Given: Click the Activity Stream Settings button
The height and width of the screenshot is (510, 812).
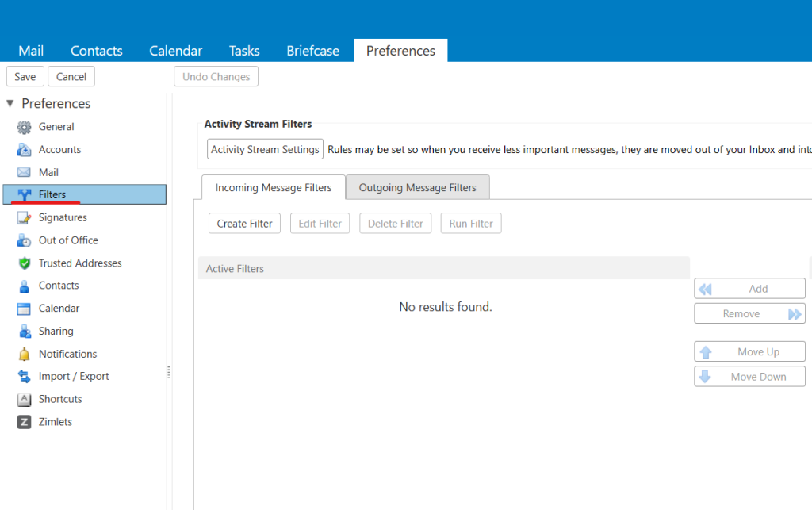Looking at the screenshot, I should click(265, 149).
